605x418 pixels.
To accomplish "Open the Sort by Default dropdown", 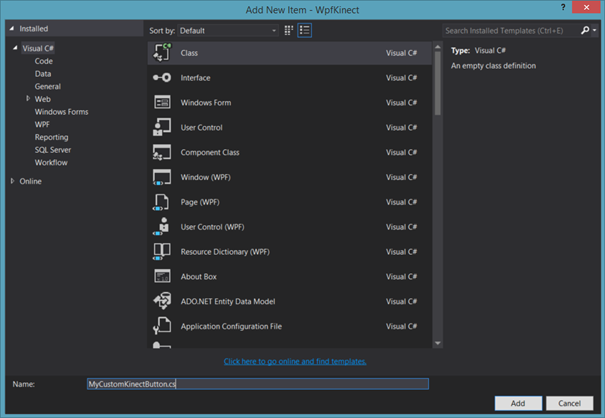I will (228, 31).
